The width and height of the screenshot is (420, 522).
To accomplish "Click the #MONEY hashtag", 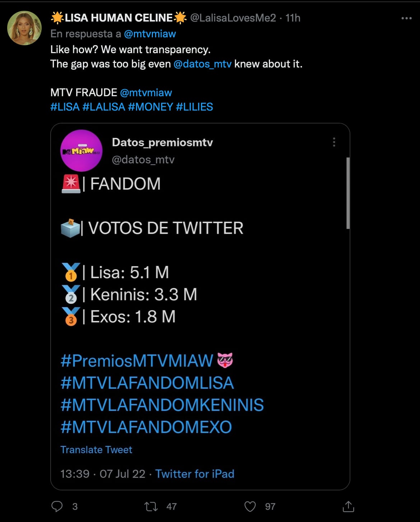I will (x=150, y=107).
